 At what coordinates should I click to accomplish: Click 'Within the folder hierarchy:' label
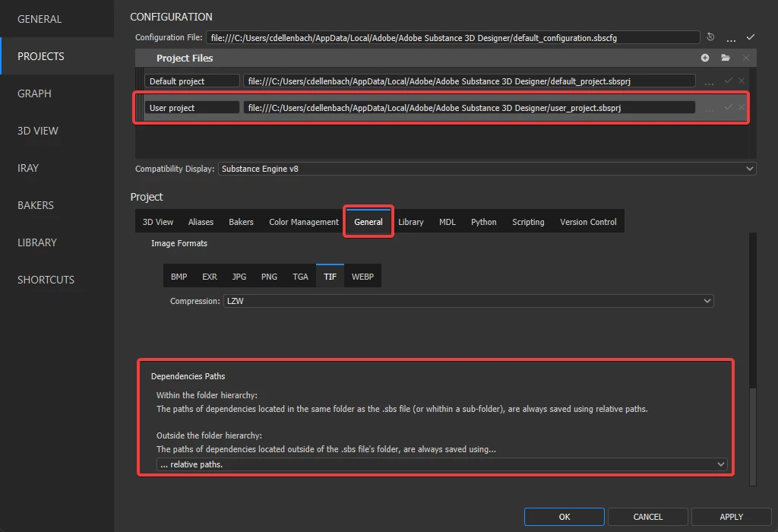point(207,395)
